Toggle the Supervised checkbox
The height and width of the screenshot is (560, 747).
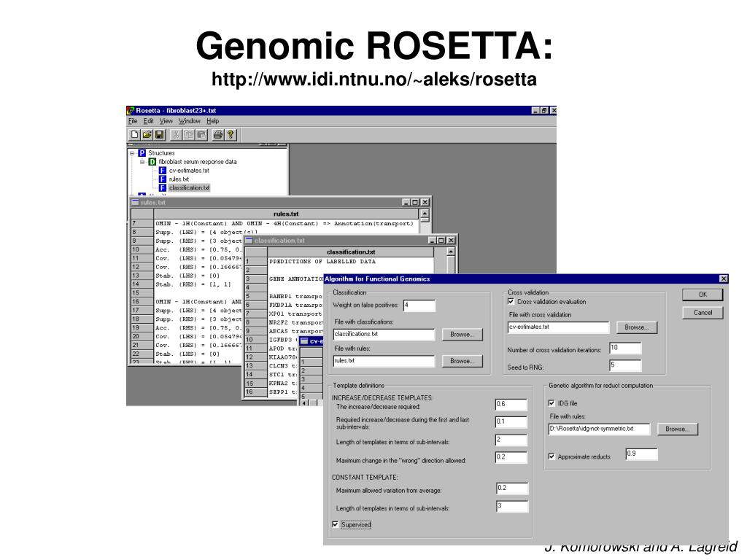coord(336,524)
